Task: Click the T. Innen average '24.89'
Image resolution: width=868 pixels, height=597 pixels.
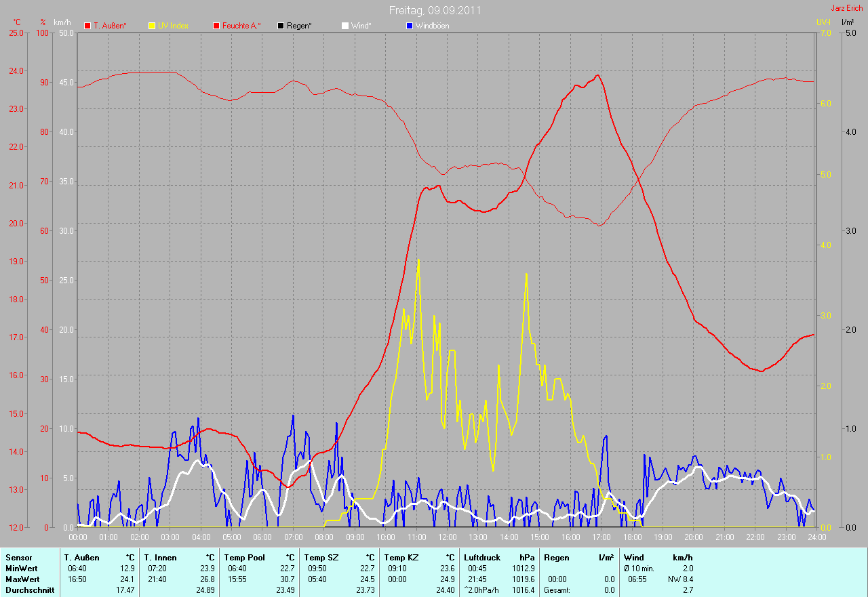Action: 205,590
